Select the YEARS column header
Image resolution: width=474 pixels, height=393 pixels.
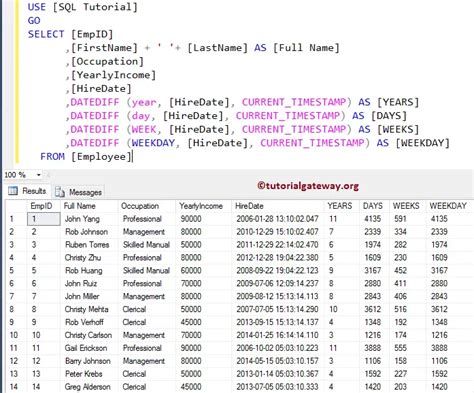click(x=342, y=206)
